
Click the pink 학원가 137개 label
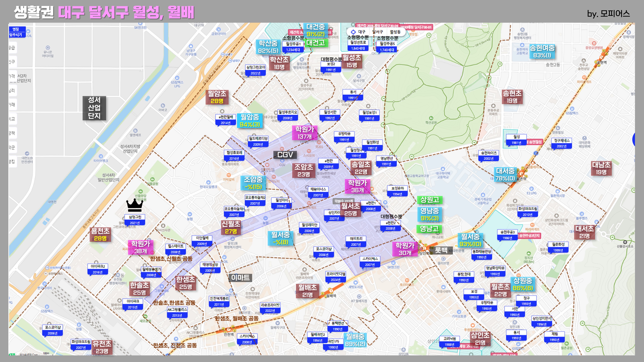pos(304,133)
